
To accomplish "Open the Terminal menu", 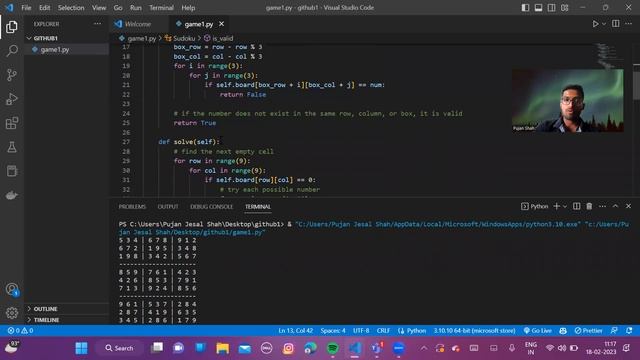I will coord(161,8).
